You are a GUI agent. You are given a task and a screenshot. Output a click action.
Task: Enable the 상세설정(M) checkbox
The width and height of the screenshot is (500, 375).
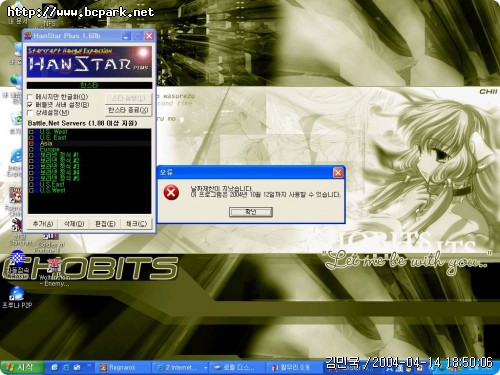(x=30, y=113)
